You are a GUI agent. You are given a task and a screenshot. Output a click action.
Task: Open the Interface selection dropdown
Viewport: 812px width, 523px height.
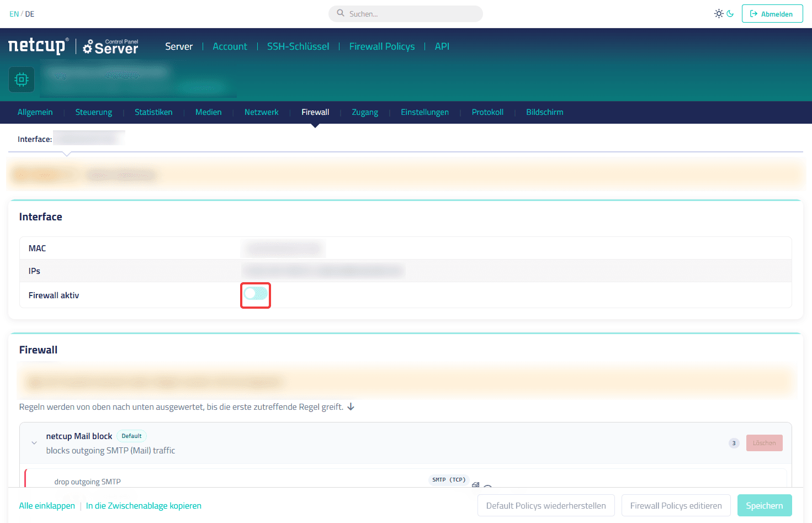(88, 138)
